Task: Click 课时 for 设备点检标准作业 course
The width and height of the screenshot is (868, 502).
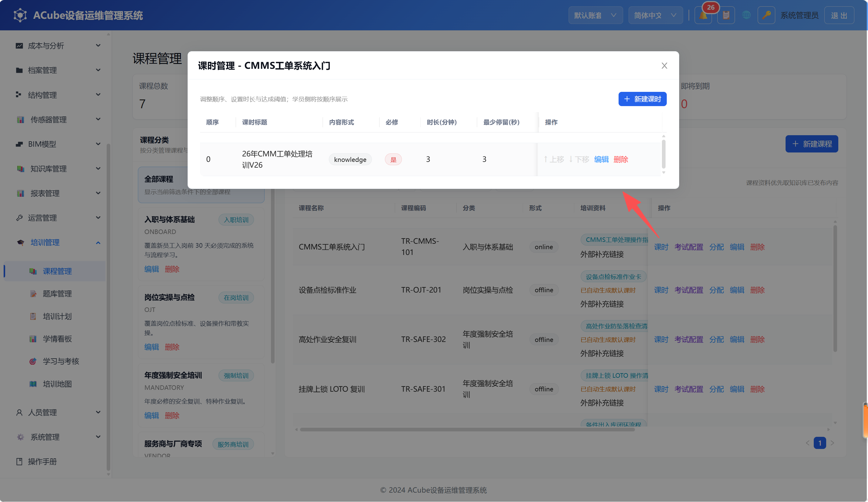Action: click(661, 290)
